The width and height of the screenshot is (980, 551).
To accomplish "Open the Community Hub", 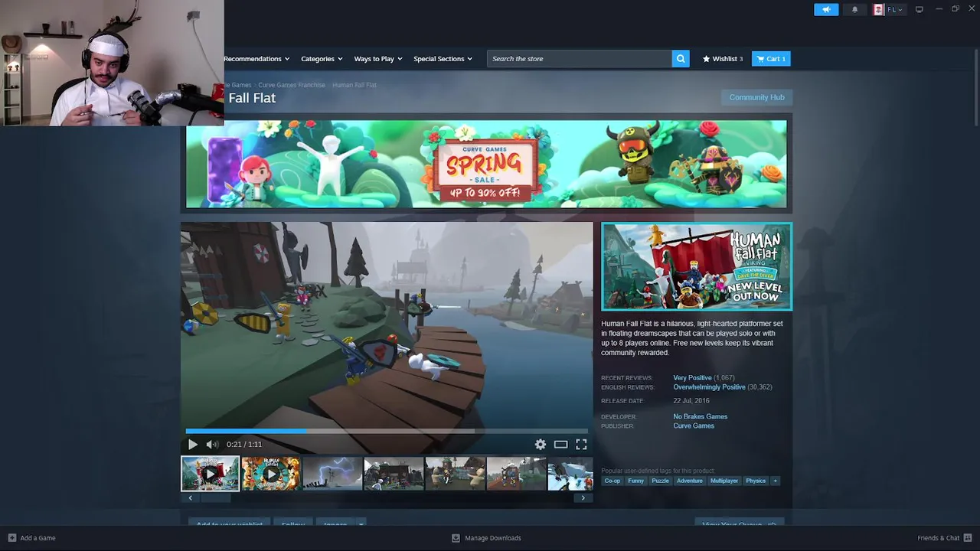I will pyautogui.click(x=756, y=97).
